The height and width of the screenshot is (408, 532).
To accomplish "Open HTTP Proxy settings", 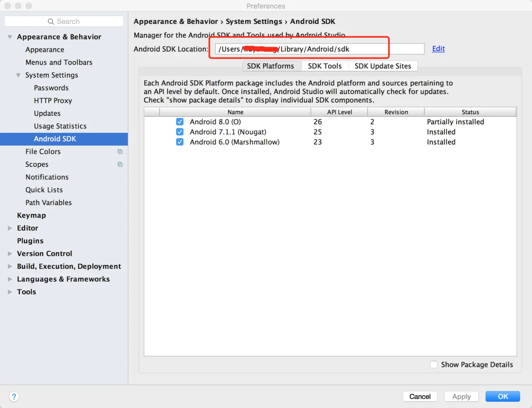I will pos(53,101).
